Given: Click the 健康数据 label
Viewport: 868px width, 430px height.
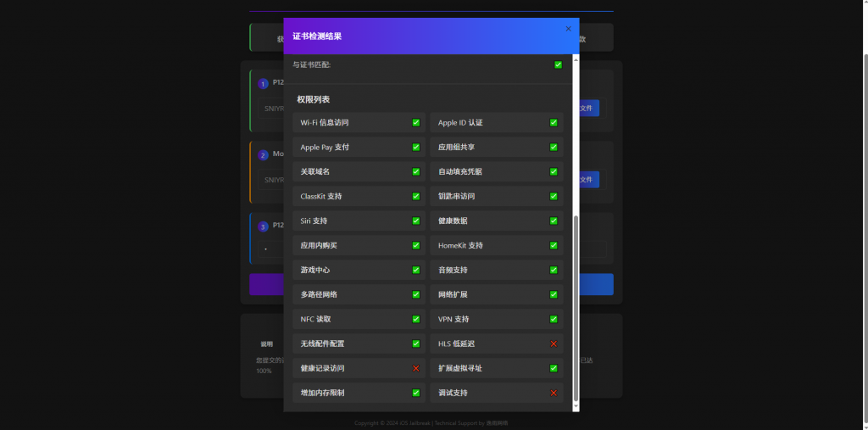Looking at the screenshot, I should coord(453,221).
